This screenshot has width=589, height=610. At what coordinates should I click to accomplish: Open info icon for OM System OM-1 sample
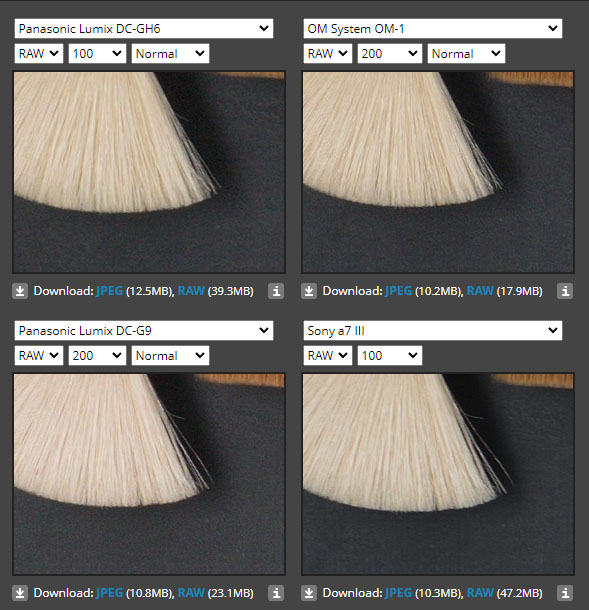pyautogui.click(x=565, y=291)
